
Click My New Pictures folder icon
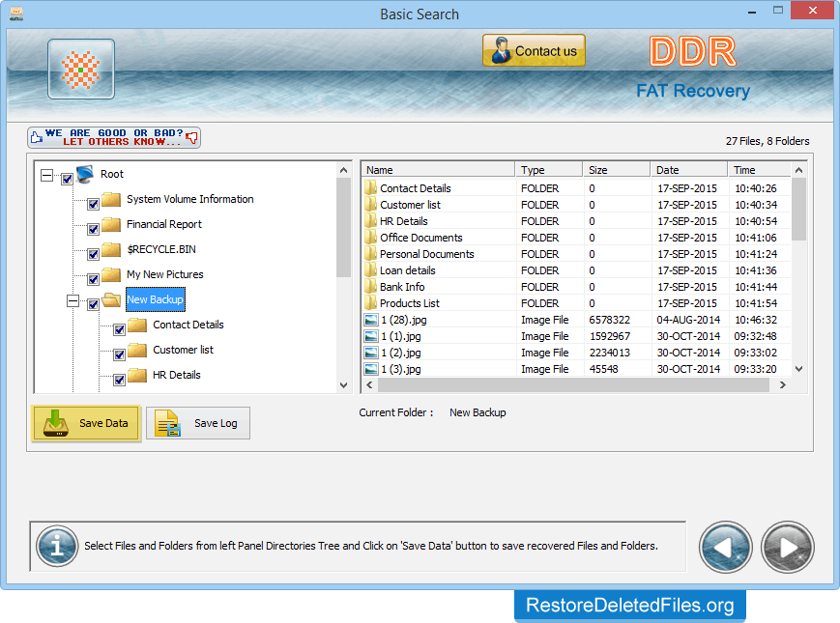coord(111,275)
